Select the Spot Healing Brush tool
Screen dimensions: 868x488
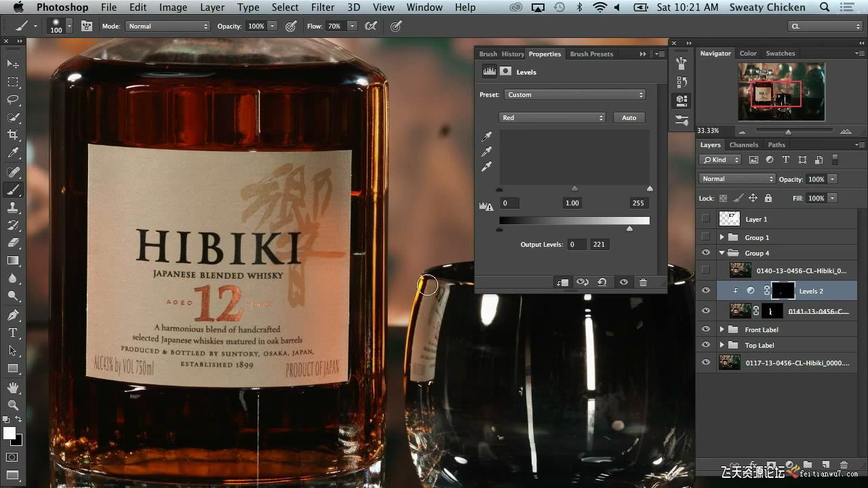tap(13, 171)
